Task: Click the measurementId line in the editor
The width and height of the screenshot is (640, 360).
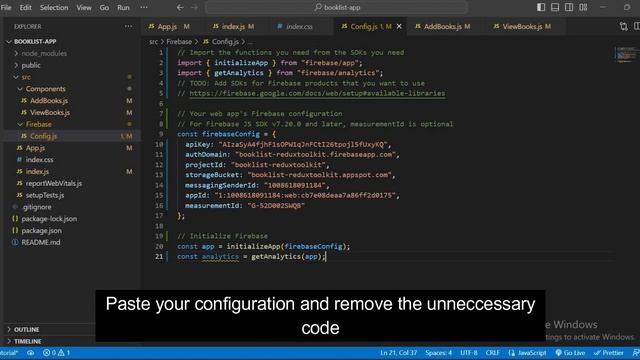Action: (x=245, y=206)
